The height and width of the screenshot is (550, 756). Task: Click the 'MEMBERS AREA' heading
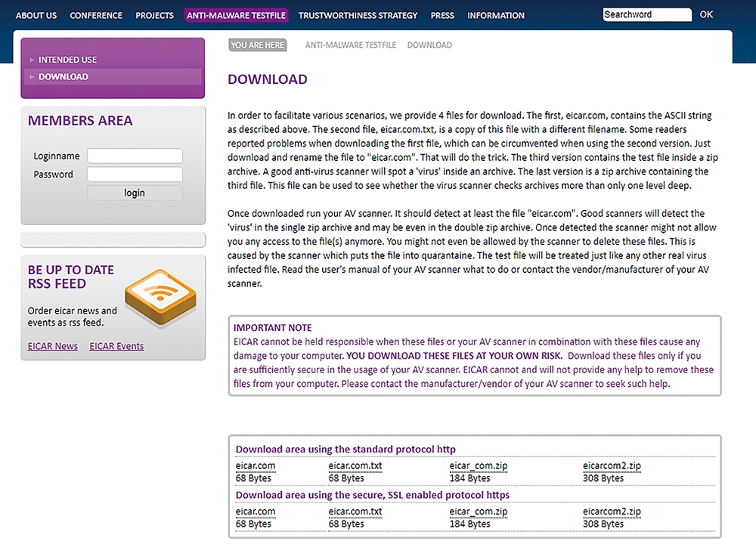80,120
